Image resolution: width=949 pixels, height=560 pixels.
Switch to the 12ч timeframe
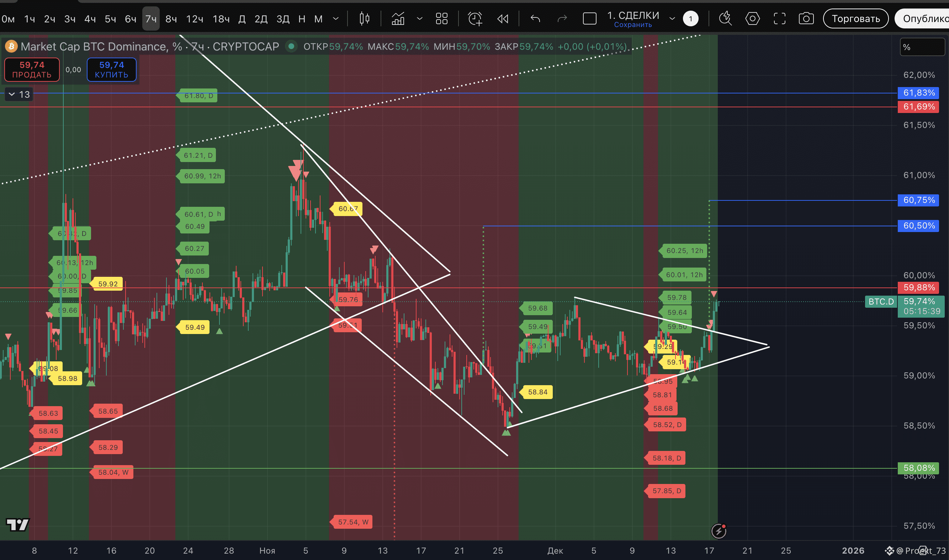point(195,18)
